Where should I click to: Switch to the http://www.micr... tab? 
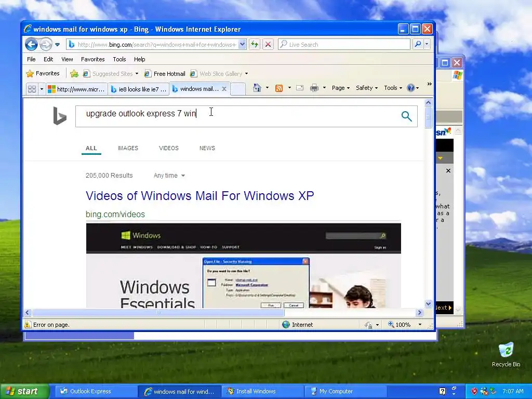(77, 89)
